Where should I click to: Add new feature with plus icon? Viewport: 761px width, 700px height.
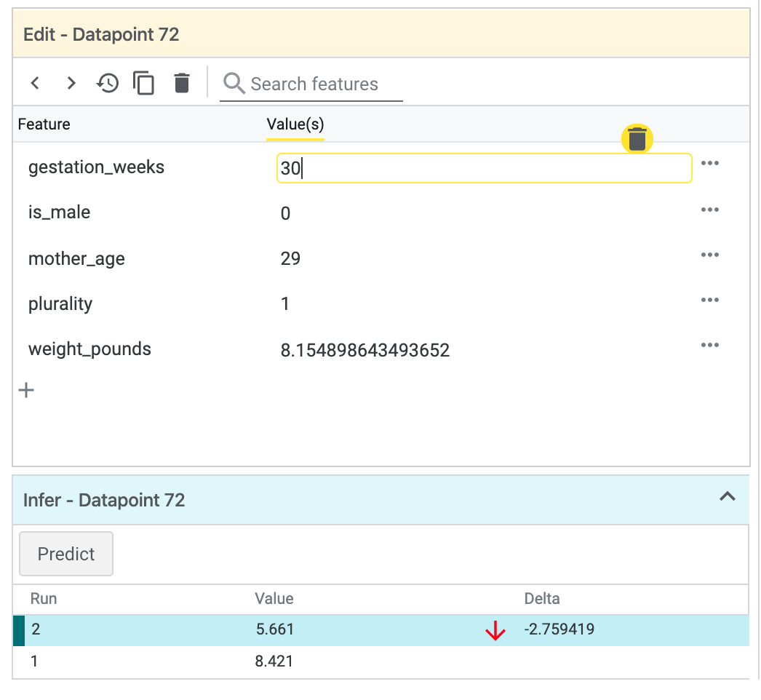[26, 391]
